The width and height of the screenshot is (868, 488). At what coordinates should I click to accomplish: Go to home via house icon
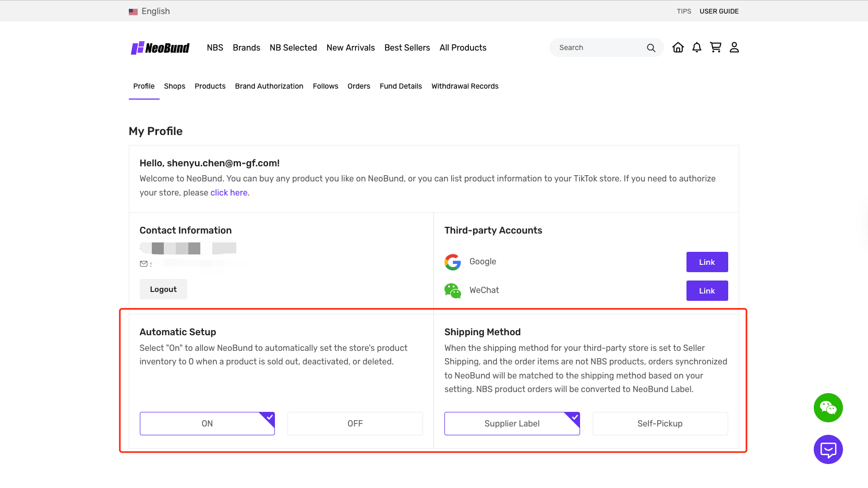coord(678,47)
